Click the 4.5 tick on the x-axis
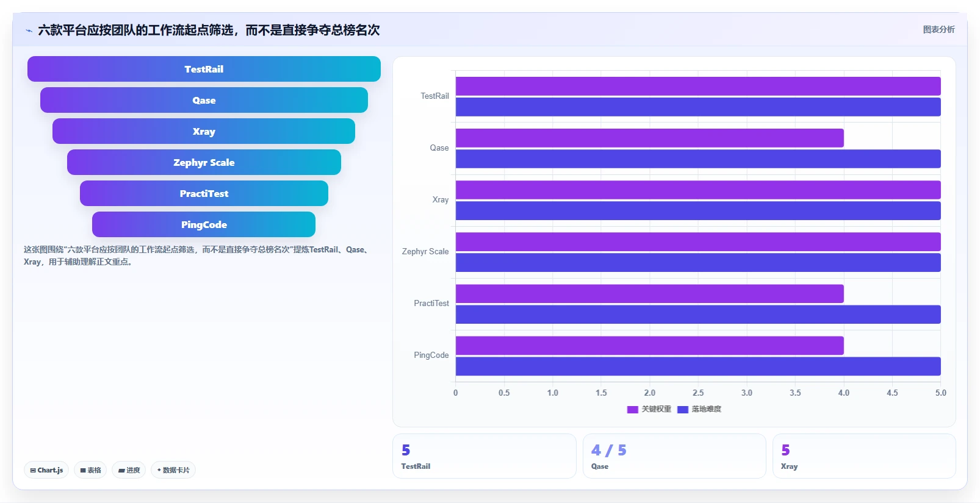The width and height of the screenshot is (980, 503). pyautogui.click(x=892, y=393)
